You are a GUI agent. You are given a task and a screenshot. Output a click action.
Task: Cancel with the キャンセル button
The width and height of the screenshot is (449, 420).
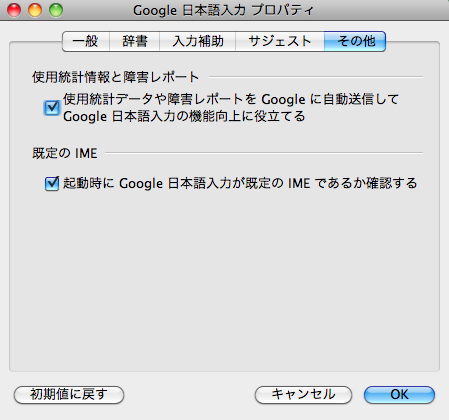[x=303, y=395]
